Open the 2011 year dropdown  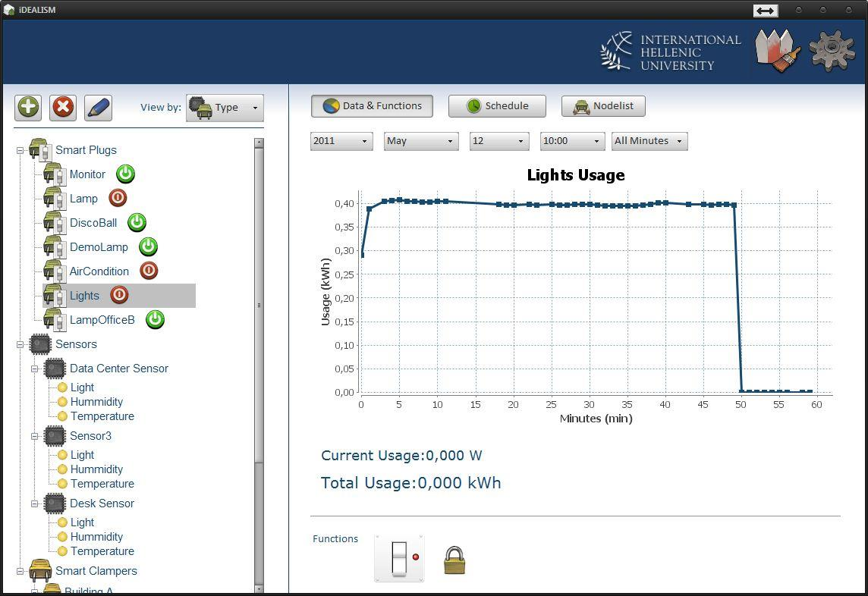tap(341, 141)
